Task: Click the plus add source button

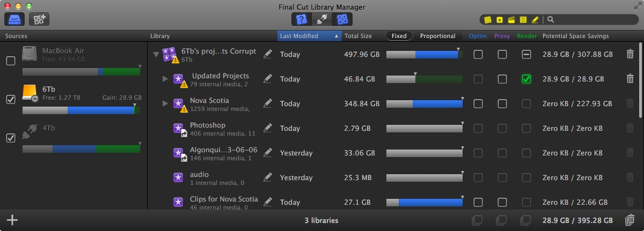Action: pyautogui.click(x=12, y=220)
